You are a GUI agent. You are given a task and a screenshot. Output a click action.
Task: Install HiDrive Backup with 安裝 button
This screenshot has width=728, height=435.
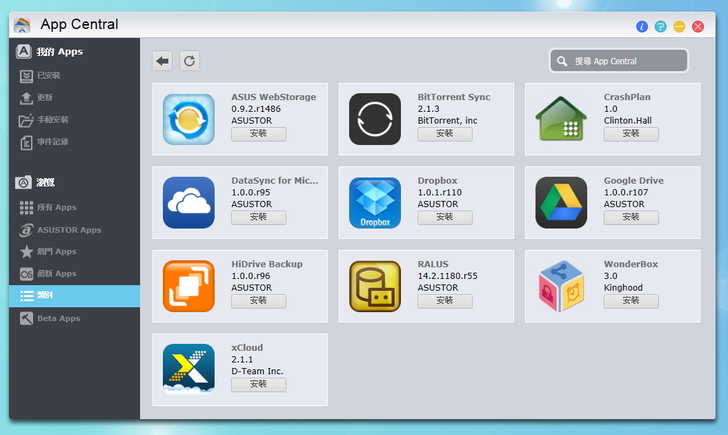click(x=259, y=301)
